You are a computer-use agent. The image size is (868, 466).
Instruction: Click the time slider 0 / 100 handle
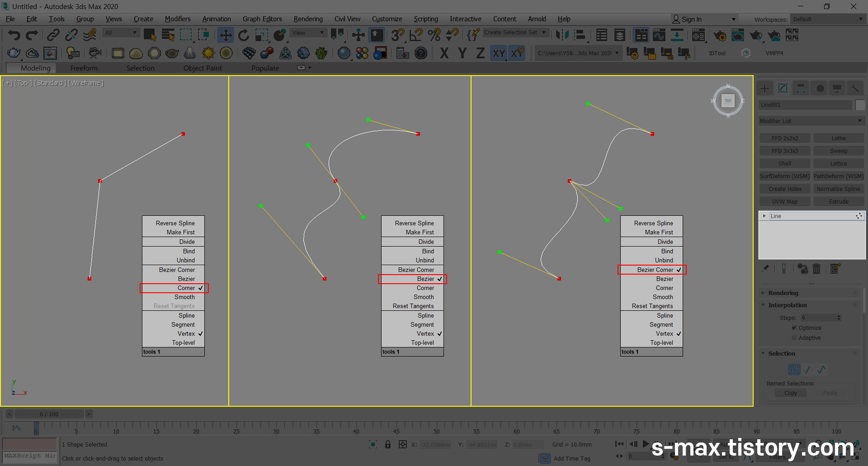[x=49, y=414]
